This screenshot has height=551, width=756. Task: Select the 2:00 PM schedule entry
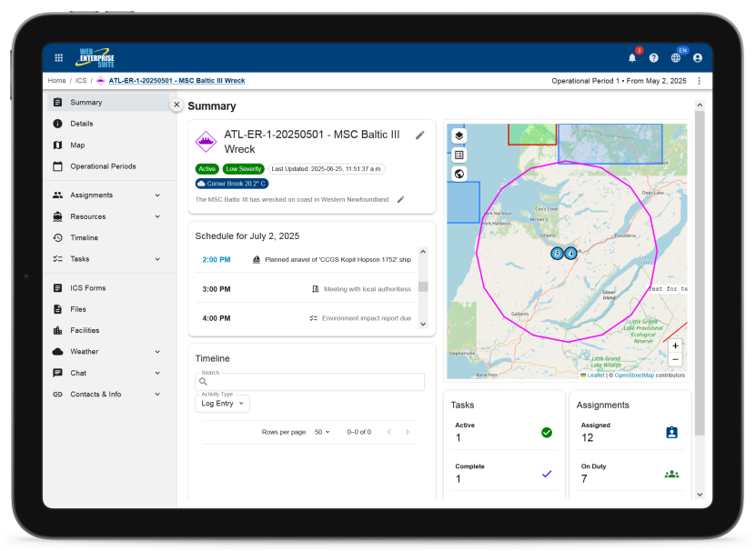(x=307, y=259)
